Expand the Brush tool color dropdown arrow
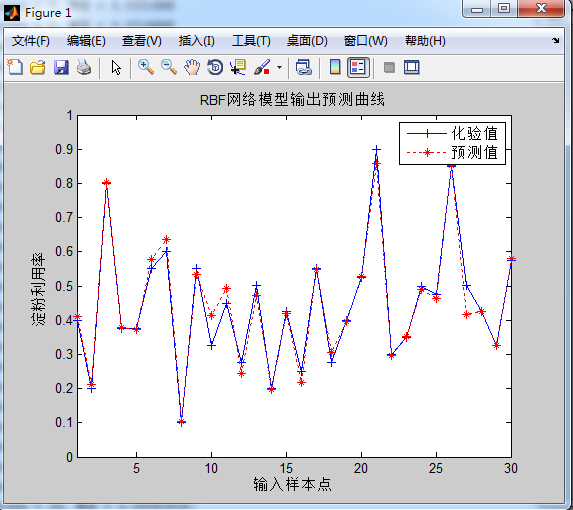Screen dimensions: 573x510 280,68
